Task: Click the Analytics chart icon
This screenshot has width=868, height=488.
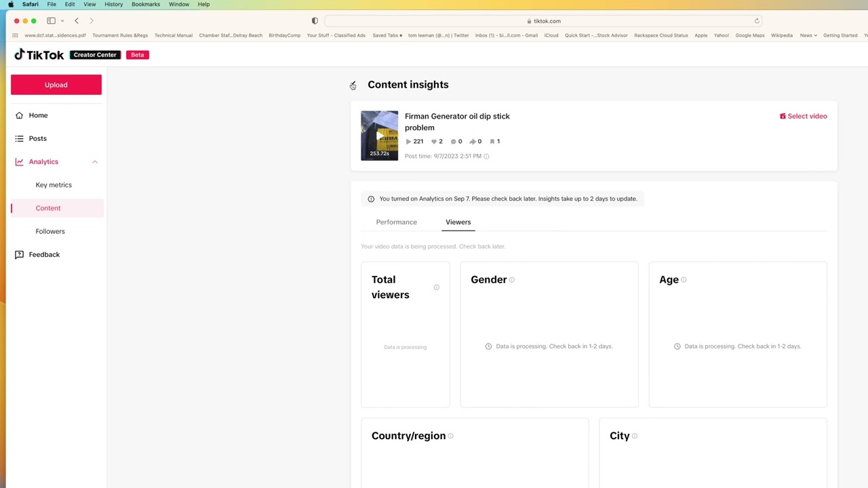Action: click(x=19, y=161)
